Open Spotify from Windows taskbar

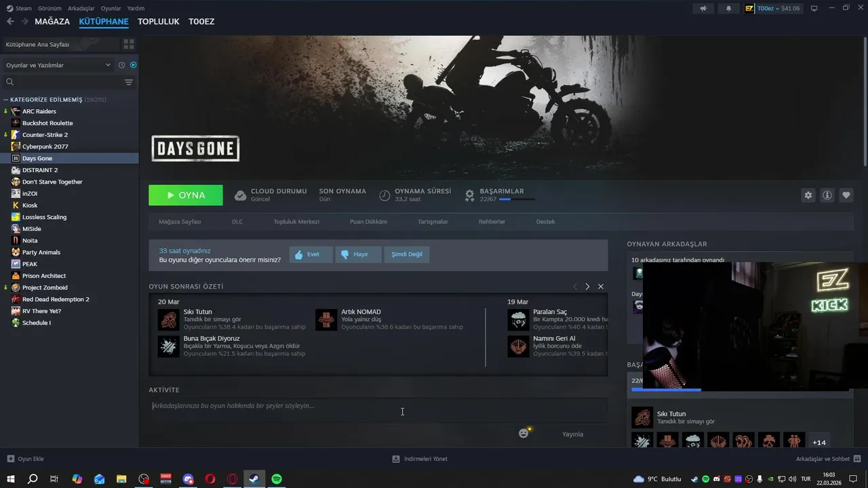[277, 479]
